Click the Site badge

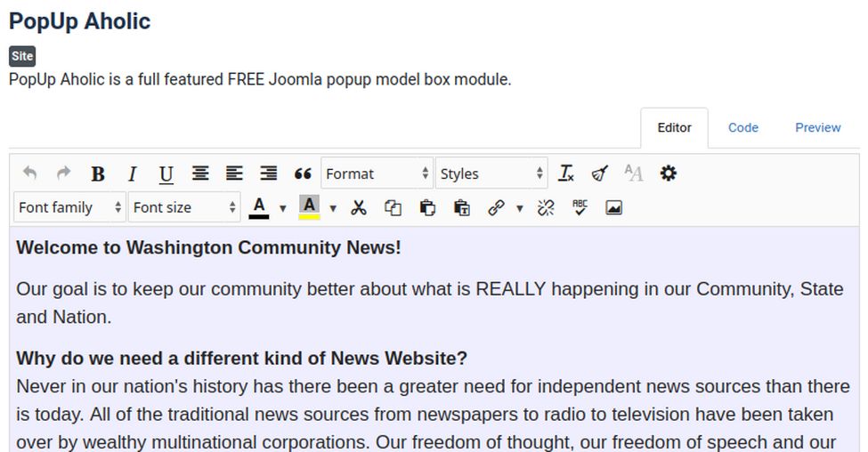pos(22,56)
